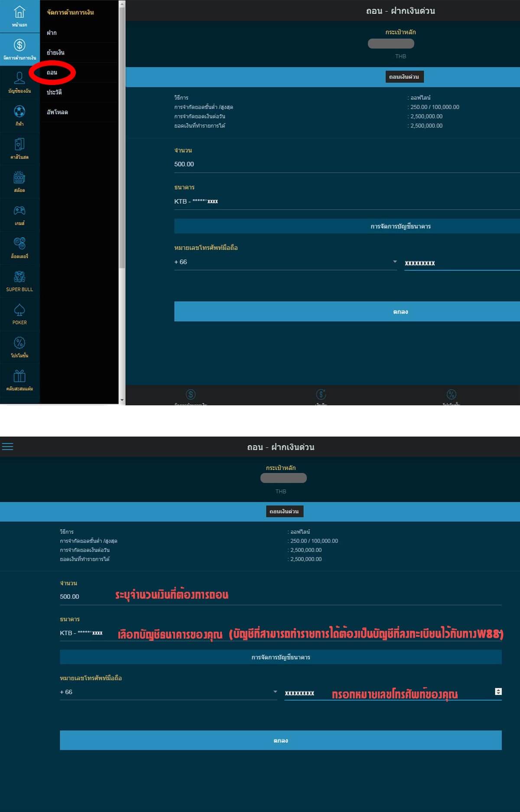The height and width of the screenshot is (812, 520).
Task: Open the SUPER BULL icon
Action: click(19, 277)
